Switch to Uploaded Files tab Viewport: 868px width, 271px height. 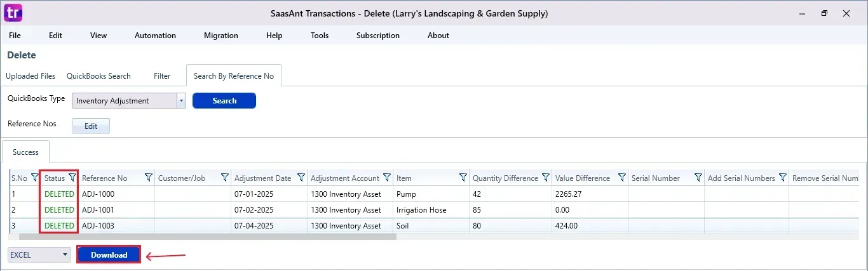(31, 76)
